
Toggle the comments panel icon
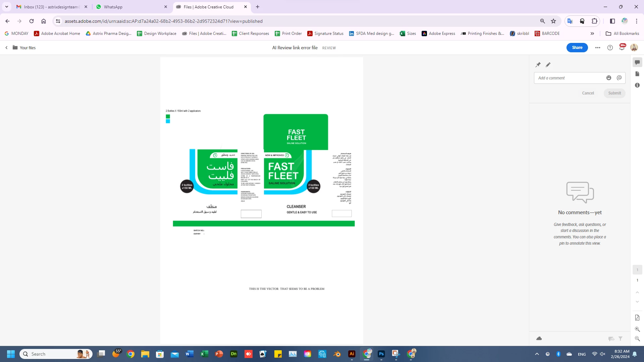[x=637, y=62]
